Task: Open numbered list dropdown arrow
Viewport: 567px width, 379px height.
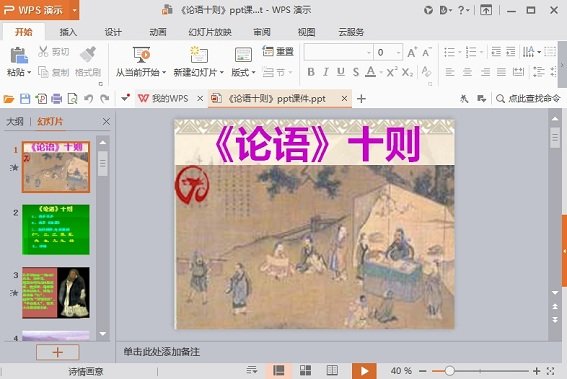Action: click(x=481, y=52)
